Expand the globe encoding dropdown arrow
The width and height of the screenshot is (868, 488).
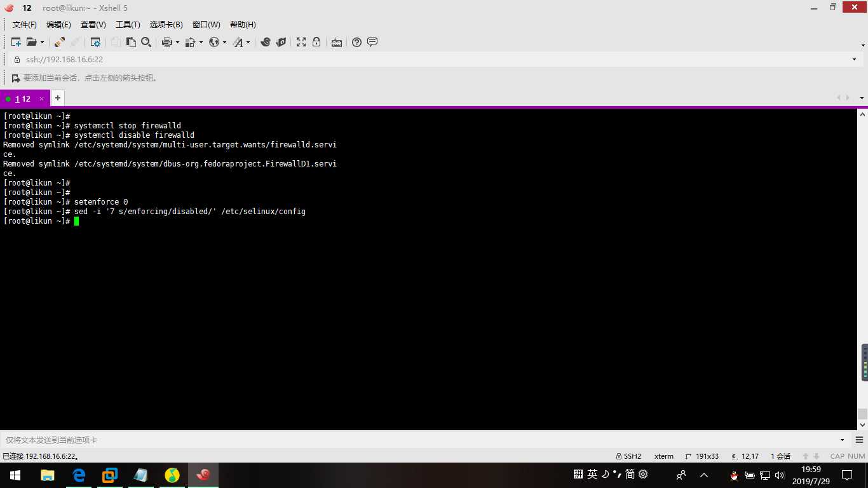tap(225, 43)
